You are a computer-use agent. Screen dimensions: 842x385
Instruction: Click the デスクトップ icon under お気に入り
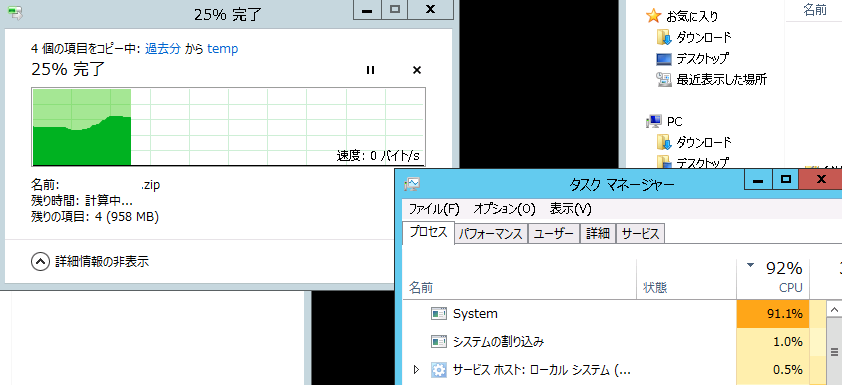[x=664, y=59]
